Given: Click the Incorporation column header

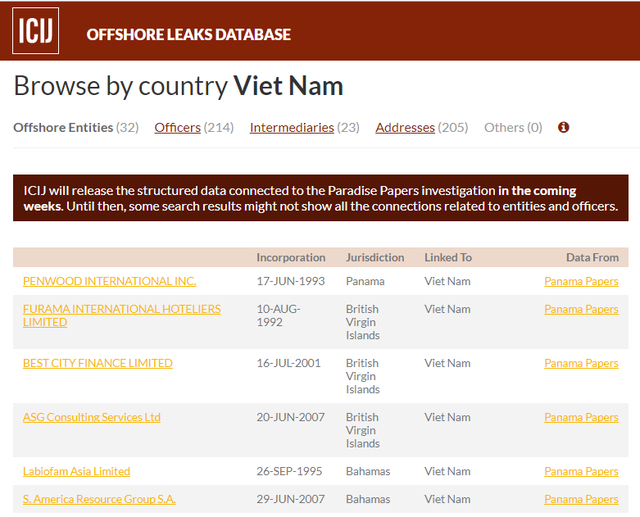Looking at the screenshot, I should tap(291, 258).
